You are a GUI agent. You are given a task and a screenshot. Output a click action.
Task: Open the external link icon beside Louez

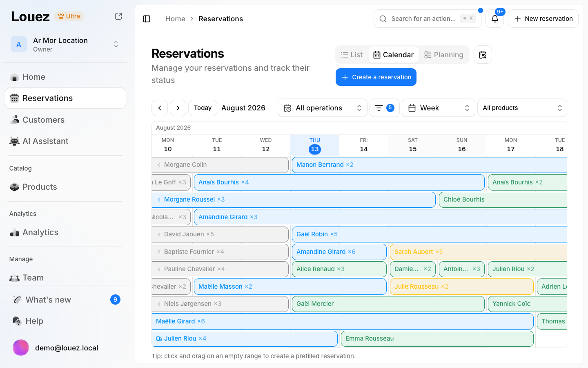[x=118, y=16]
